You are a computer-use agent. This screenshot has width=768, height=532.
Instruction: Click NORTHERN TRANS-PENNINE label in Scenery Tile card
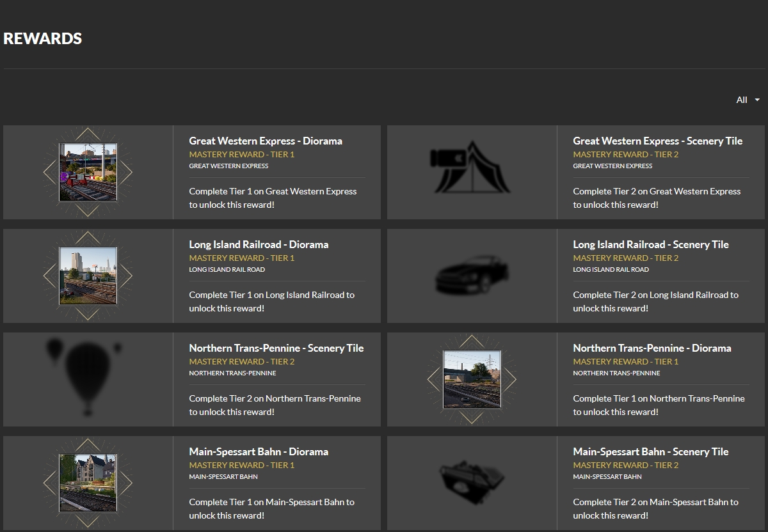pos(232,373)
